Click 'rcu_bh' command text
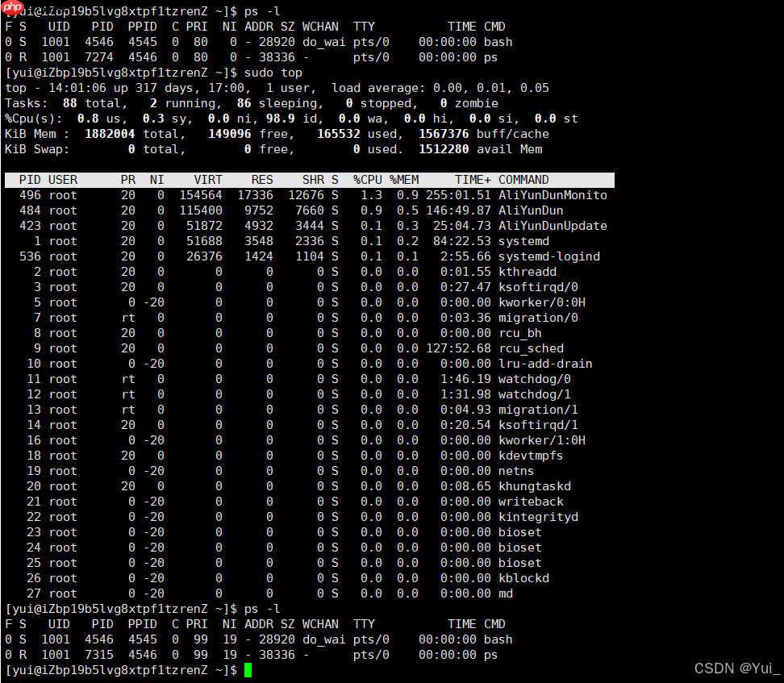The width and height of the screenshot is (784, 683). pyautogui.click(x=520, y=333)
